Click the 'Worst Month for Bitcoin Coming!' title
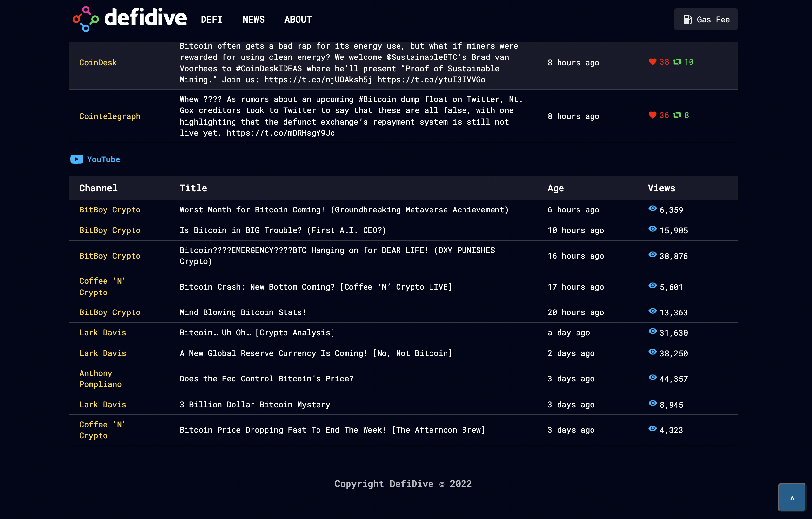 344,209
